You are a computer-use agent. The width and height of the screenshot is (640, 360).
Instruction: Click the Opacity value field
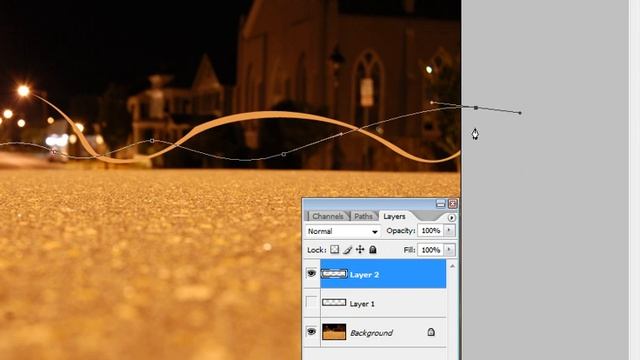[x=431, y=231]
